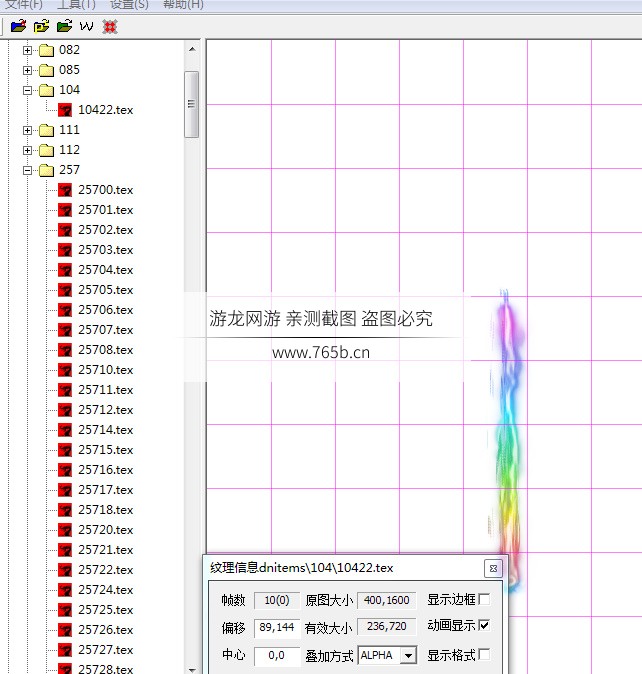Click the 原图大小 field showing 400,1600
The image size is (642, 674).
pos(387,600)
